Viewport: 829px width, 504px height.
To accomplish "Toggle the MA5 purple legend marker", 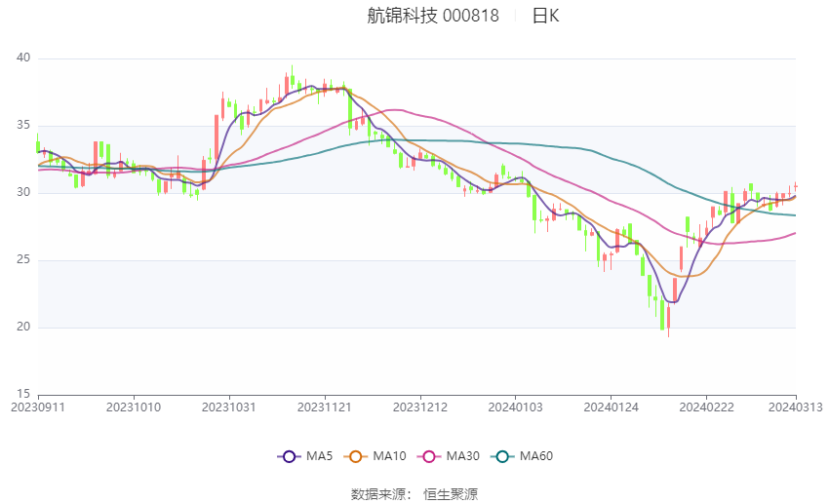I will (x=288, y=456).
